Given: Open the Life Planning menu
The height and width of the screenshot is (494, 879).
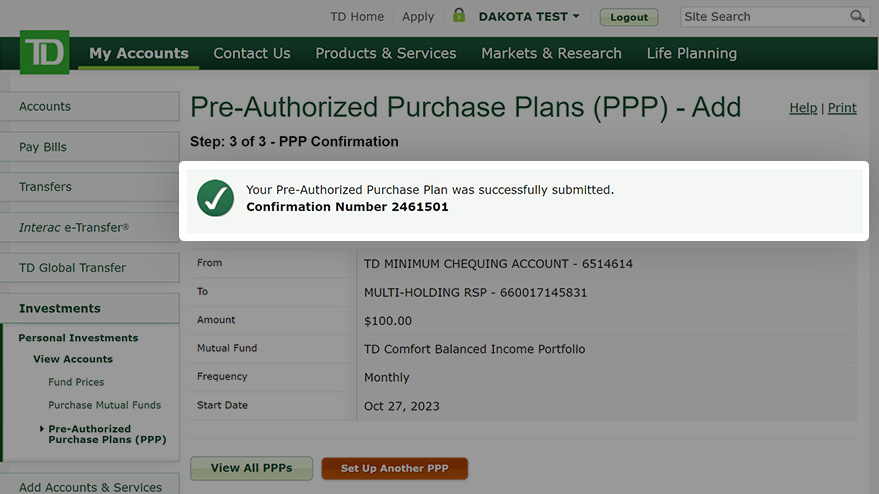Looking at the screenshot, I should coord(692,53).
